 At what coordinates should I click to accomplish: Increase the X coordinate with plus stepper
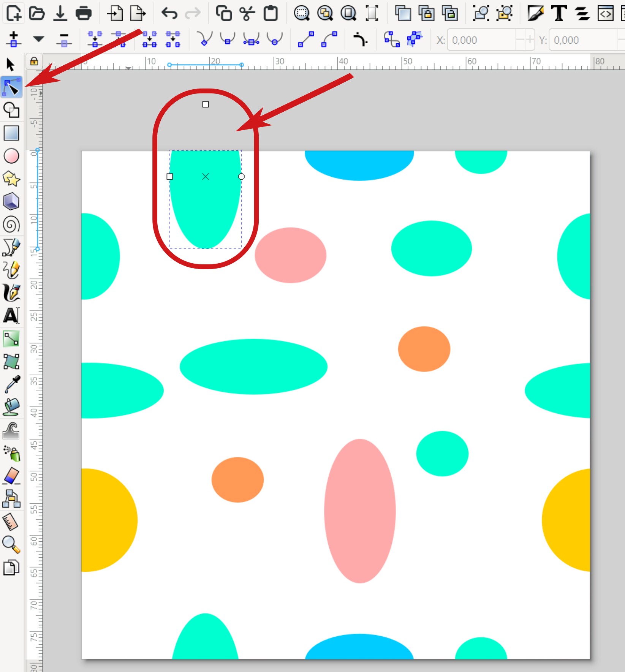click(x=530, y=40)
